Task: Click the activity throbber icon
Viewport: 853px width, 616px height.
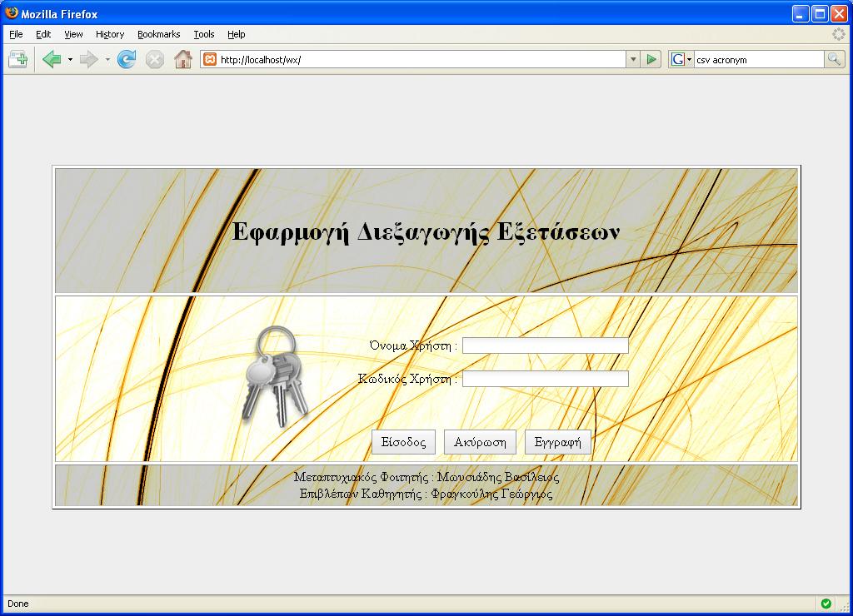Action: (x=838, y=34)
